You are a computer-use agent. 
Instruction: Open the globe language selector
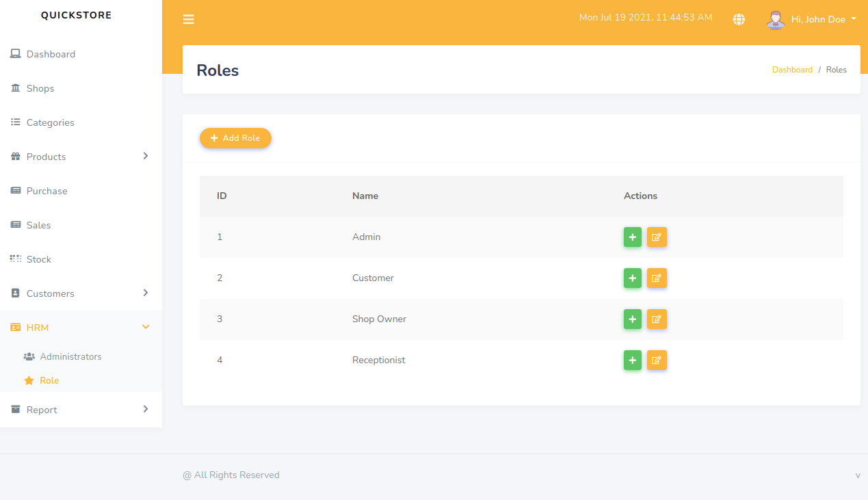pos(739,19)
